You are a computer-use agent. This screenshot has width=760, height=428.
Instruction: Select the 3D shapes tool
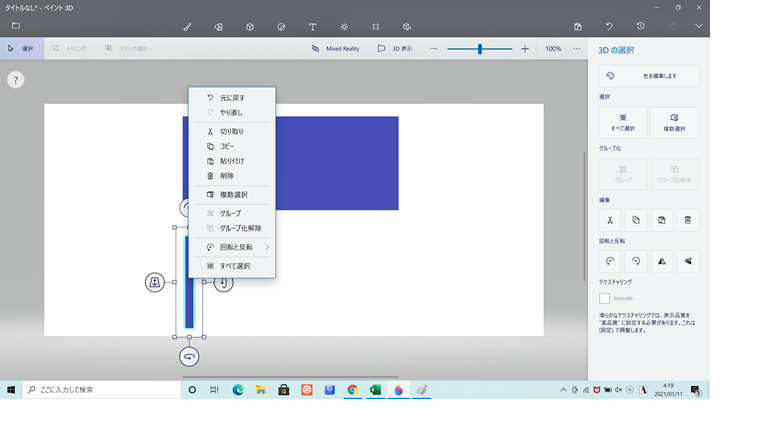click(250, 27)
